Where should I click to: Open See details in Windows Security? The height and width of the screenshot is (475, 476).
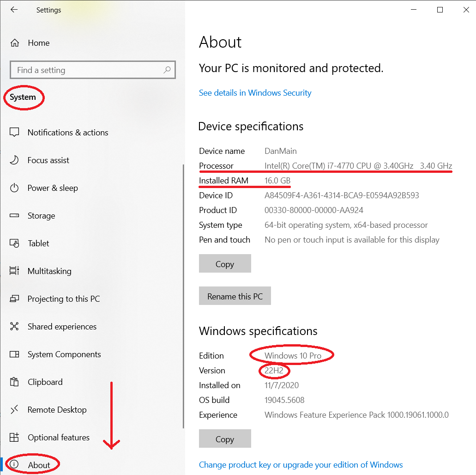coord(255,93)
